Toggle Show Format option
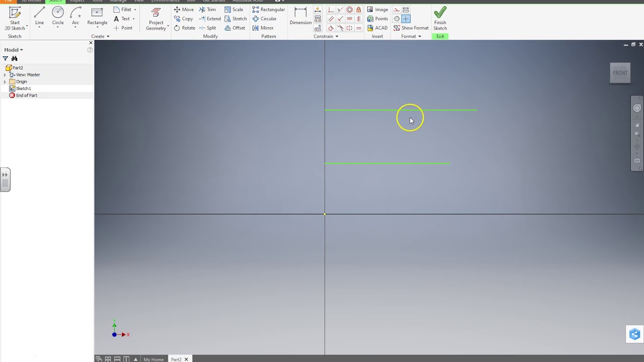 (x=411, y=28)
